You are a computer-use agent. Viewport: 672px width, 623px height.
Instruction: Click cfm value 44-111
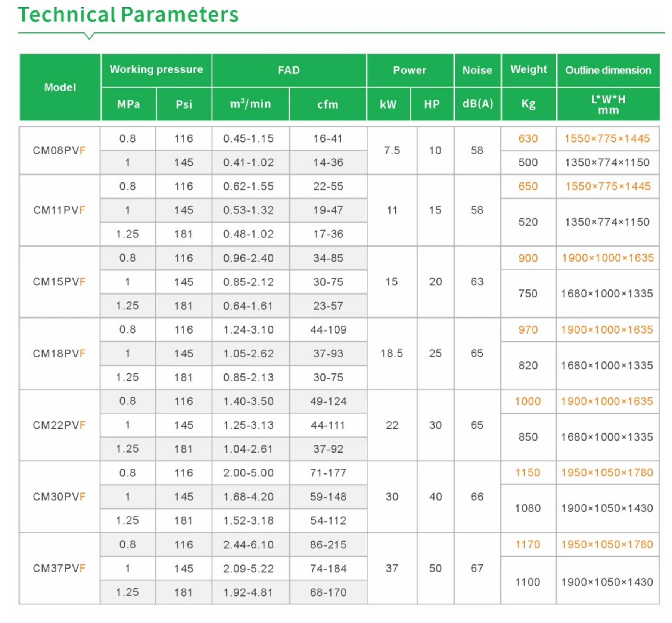point(328,425)
